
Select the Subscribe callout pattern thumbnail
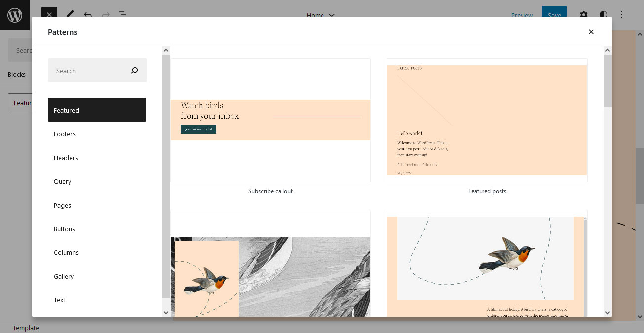point(270,120)
